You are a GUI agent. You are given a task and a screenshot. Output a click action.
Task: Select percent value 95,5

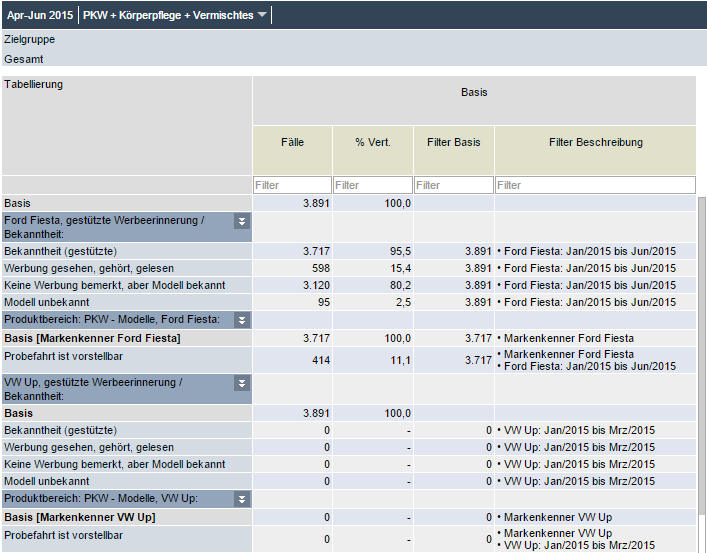pyautogui.click(x=400, y=251)
